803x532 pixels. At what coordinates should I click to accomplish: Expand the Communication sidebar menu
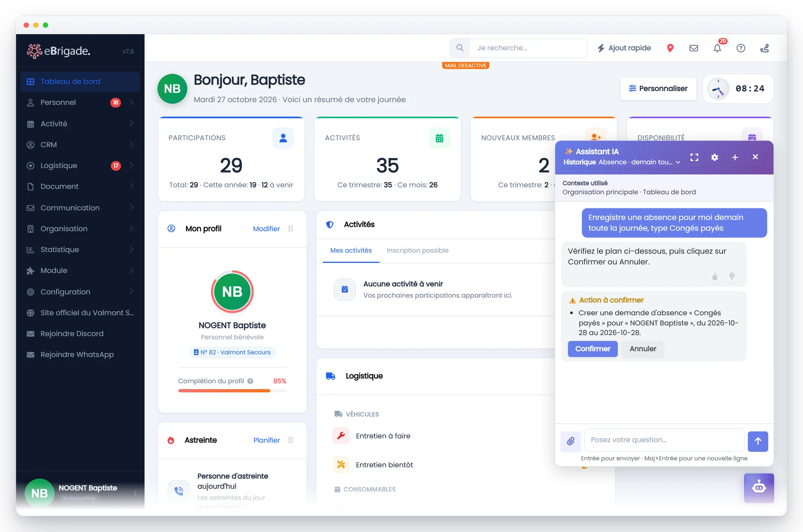point(80,207)
